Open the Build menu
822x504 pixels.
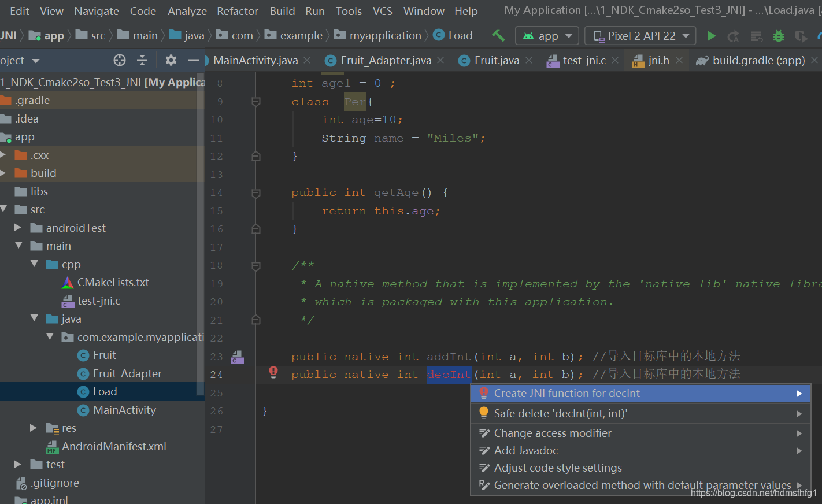click(282, 11)
